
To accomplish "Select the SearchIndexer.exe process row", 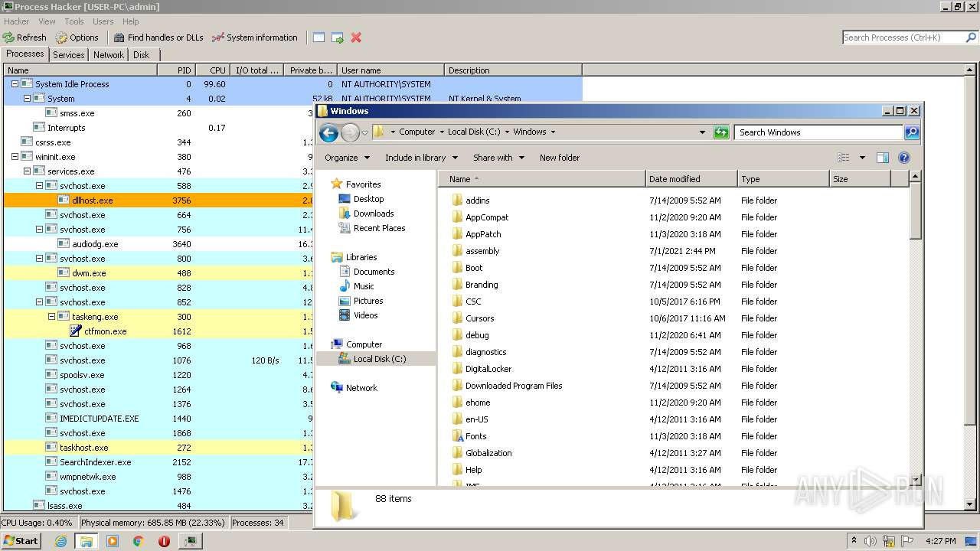I will click(x=159, y=462).
